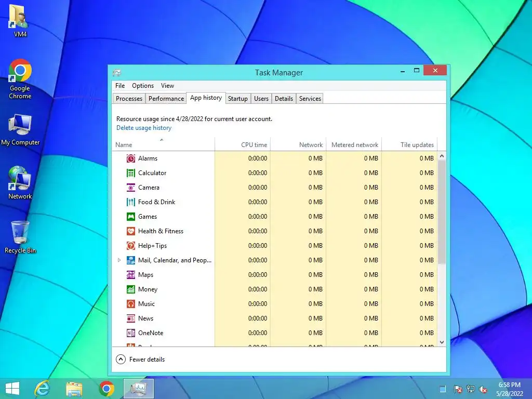
Task: Launch Google Chrome from the taskbar
Action: point(107,389)
